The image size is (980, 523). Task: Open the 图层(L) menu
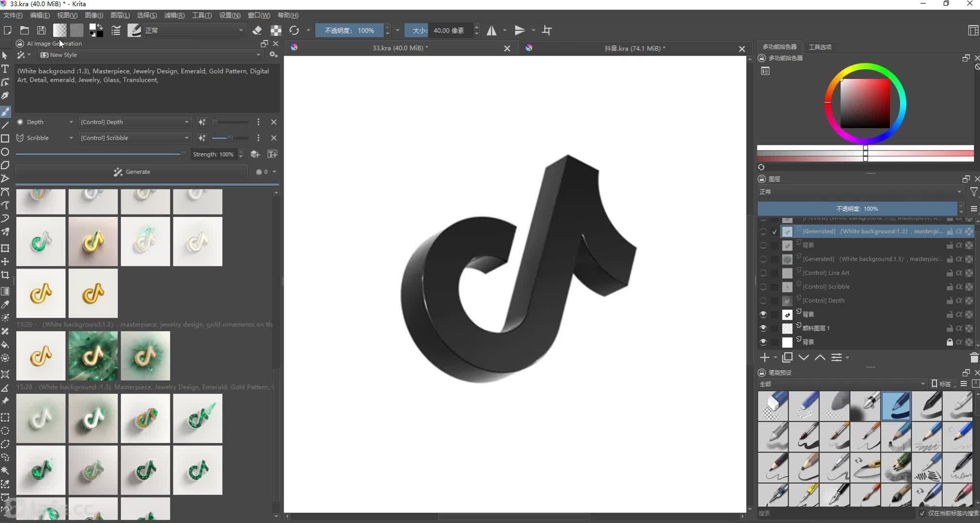(120, 15)
